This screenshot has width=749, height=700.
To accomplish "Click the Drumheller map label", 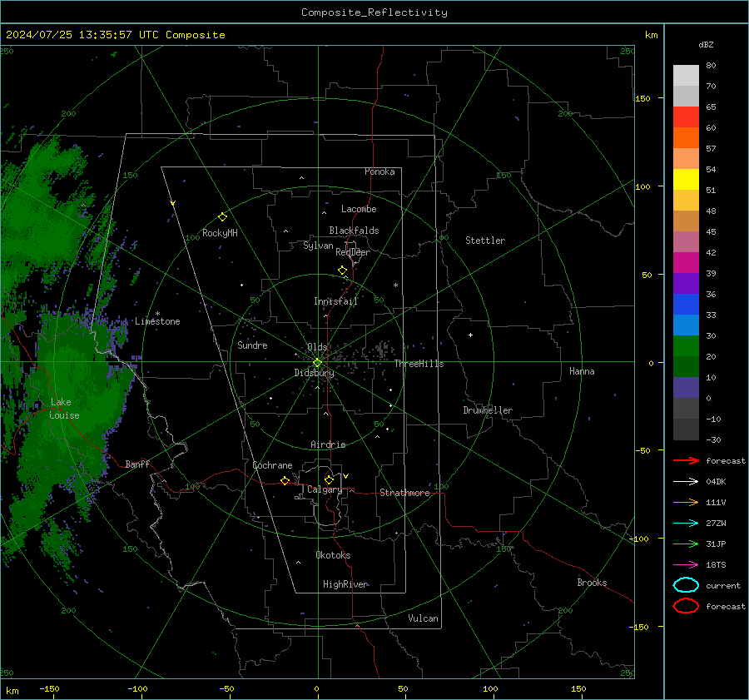I will 488,410.
